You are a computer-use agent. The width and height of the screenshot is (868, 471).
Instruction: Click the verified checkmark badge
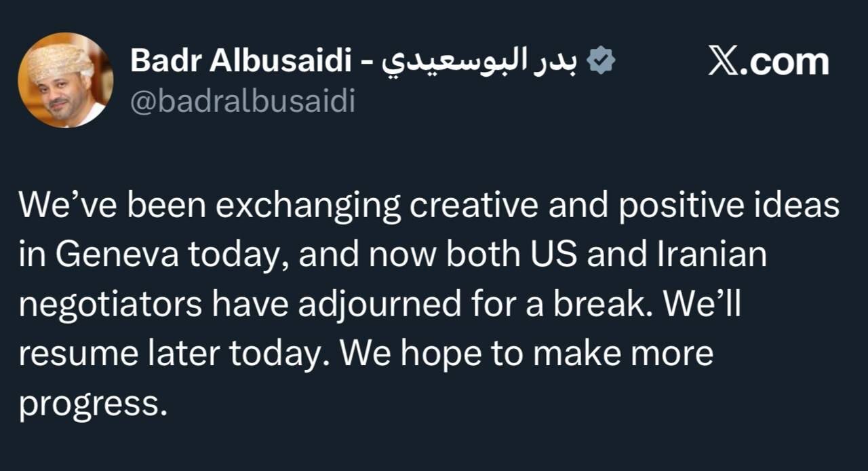coord(601,62)
